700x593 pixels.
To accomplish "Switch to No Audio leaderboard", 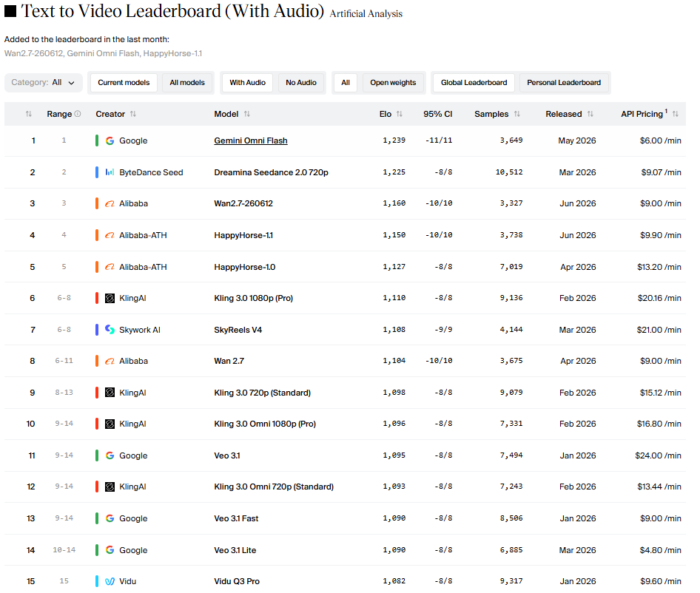I will click(301, 83).
